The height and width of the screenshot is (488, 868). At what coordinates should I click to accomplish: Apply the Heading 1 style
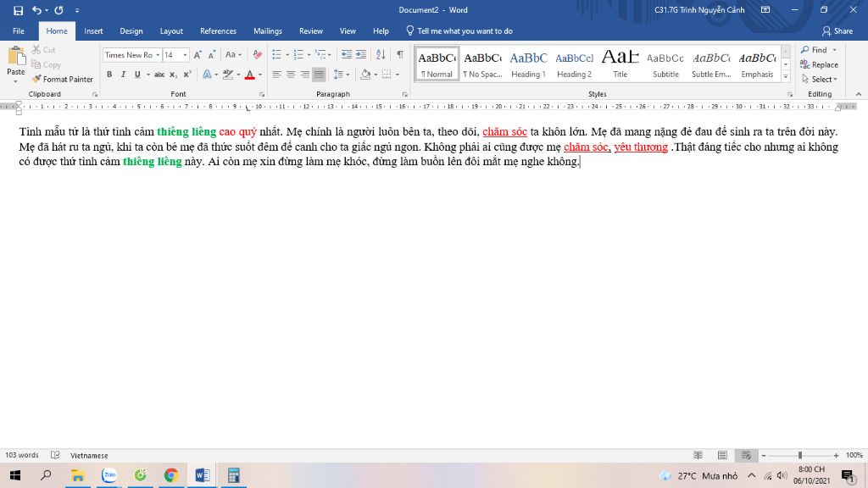coord(528,64)
